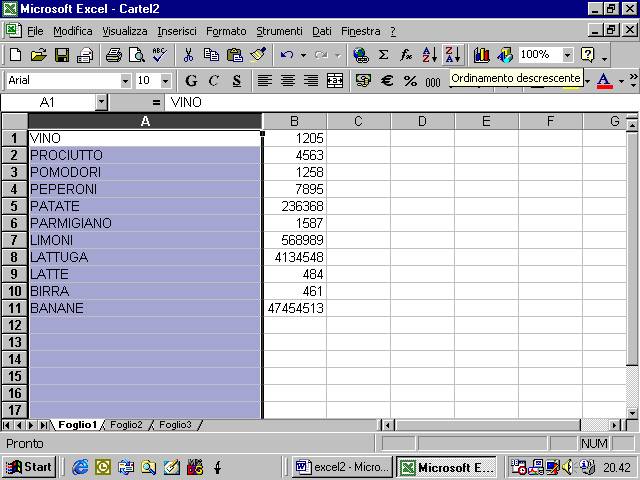Toggle underline S formatting

point(237,80)
